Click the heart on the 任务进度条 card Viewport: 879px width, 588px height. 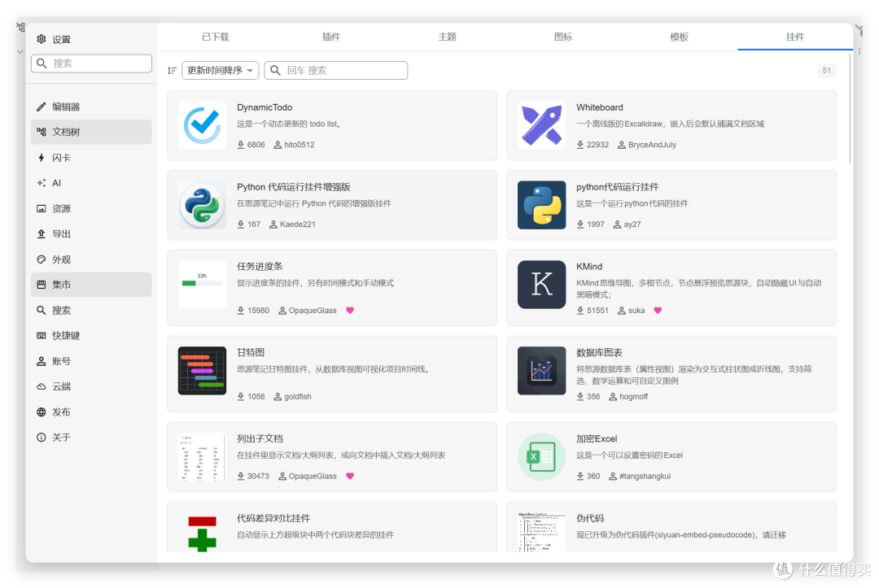point(350,310)
